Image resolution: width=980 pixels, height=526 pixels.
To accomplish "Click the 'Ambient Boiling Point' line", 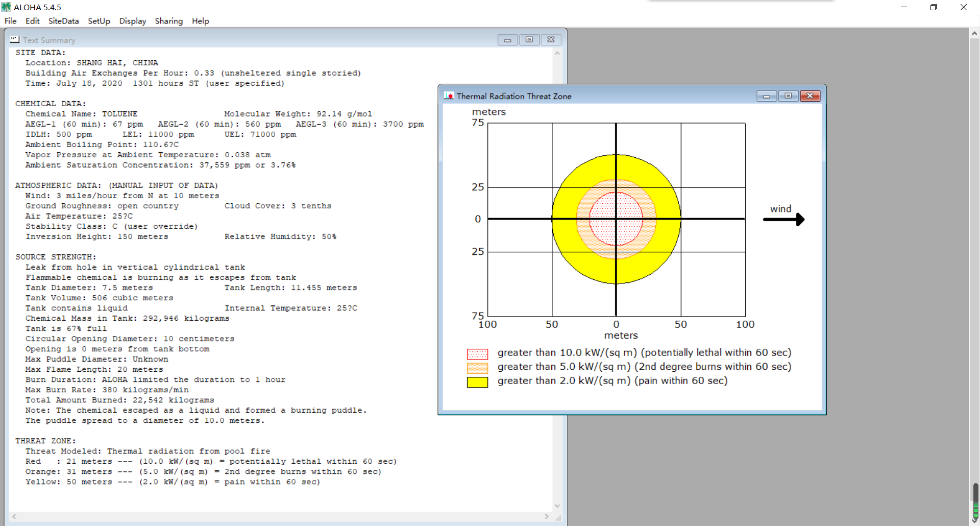I will point(102,145).
